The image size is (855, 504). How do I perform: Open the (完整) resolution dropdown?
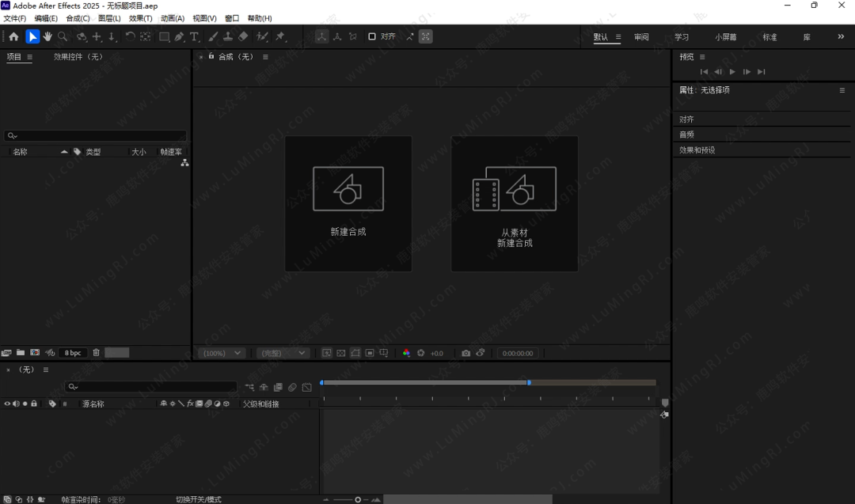pos(283,353)
